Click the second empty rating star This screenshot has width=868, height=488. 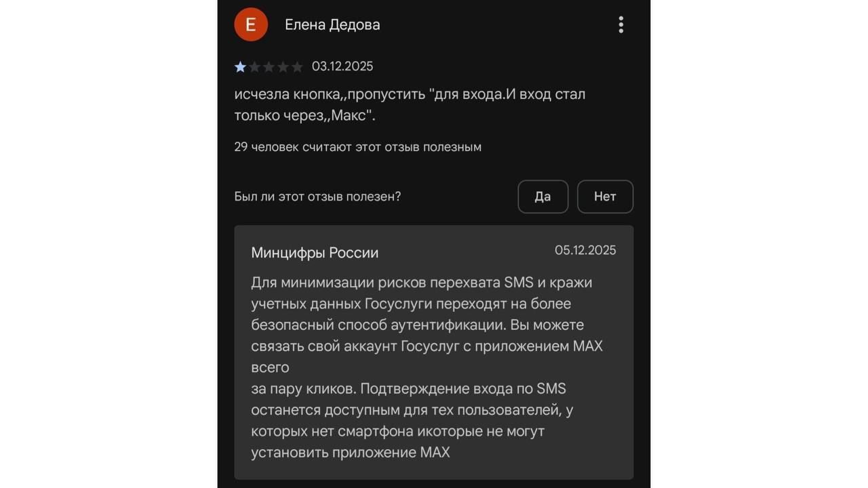pyautogui.click(x=254, y=66)
